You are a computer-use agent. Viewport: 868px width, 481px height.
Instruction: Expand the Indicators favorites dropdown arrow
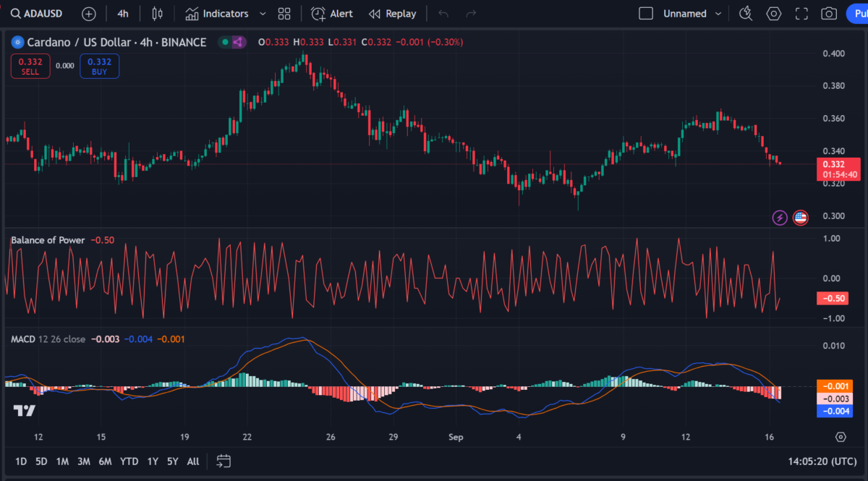[263, 14]
